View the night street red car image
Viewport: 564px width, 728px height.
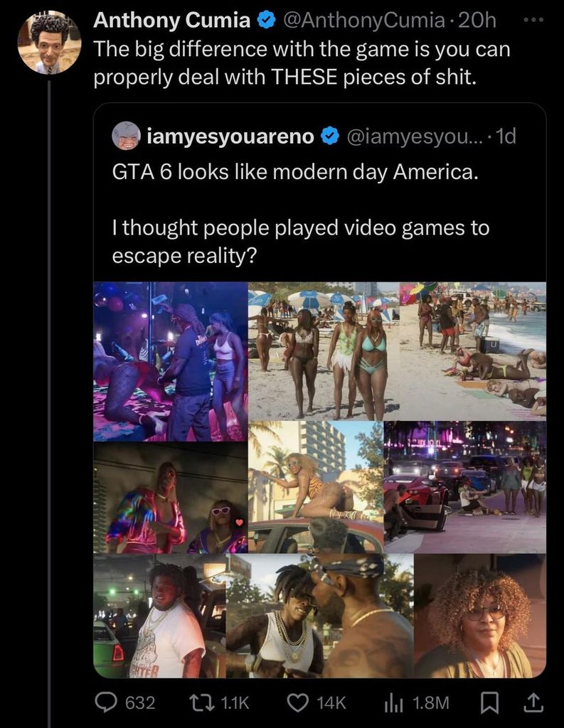coord(465,487)
